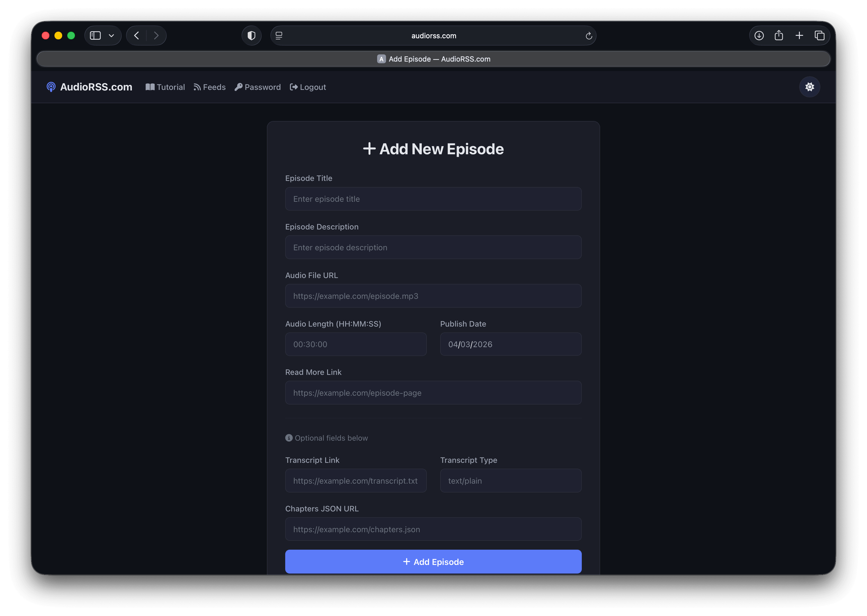
Task: Click the logout arrow icon
Action: pyautogui.click(x=294, y=87)
